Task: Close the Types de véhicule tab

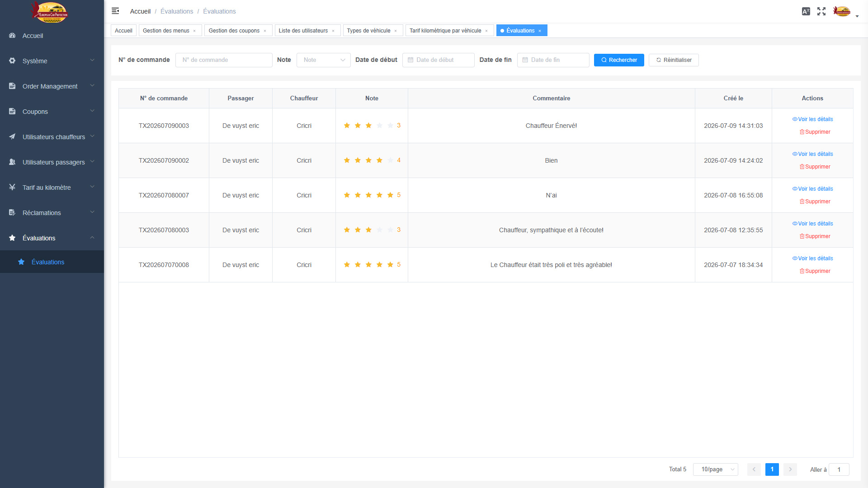Action: [x=396, y=31]
